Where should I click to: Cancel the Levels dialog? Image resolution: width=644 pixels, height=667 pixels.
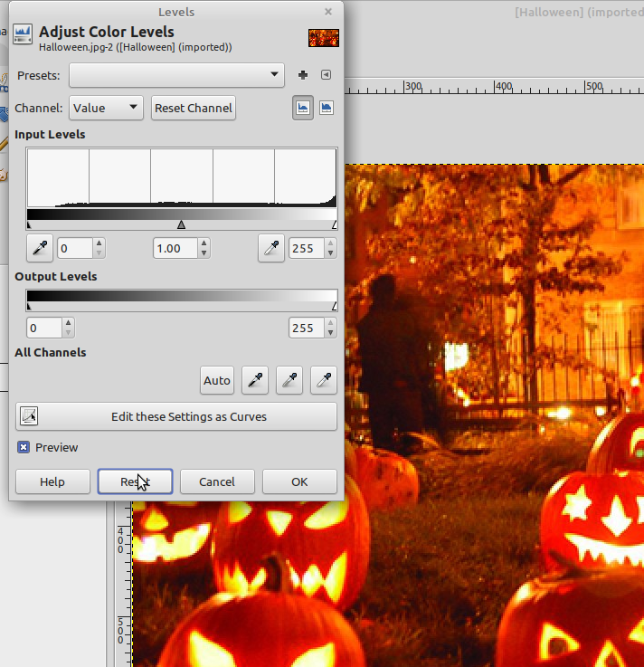coord(217,481)
